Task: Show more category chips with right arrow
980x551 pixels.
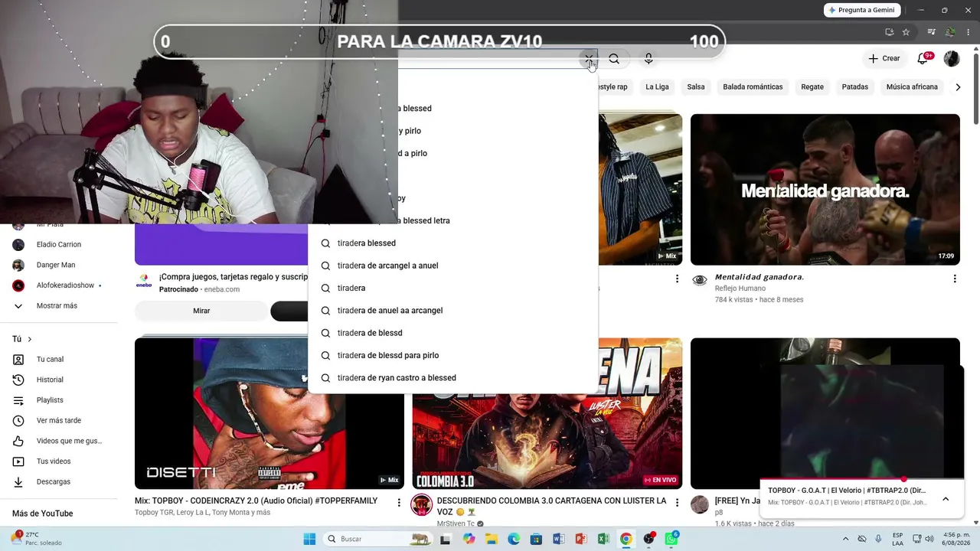Action: (x=958, y=87)
